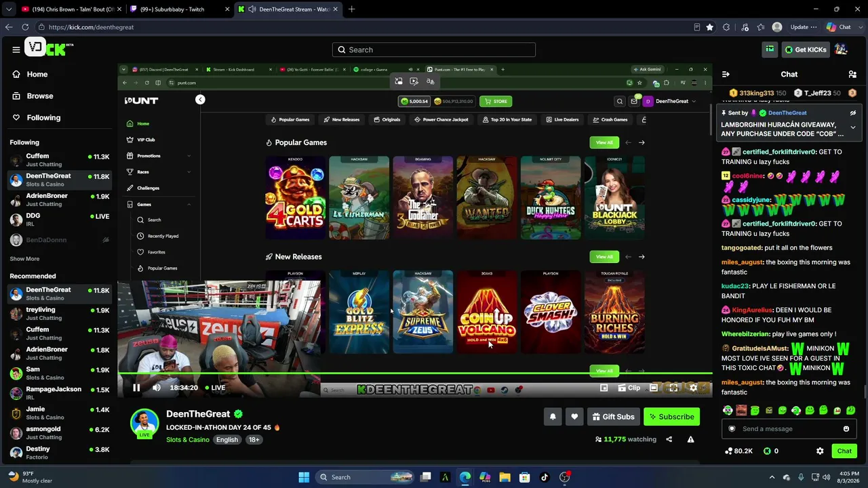Switch to the Suburbbaby Twitch tab

178,9
